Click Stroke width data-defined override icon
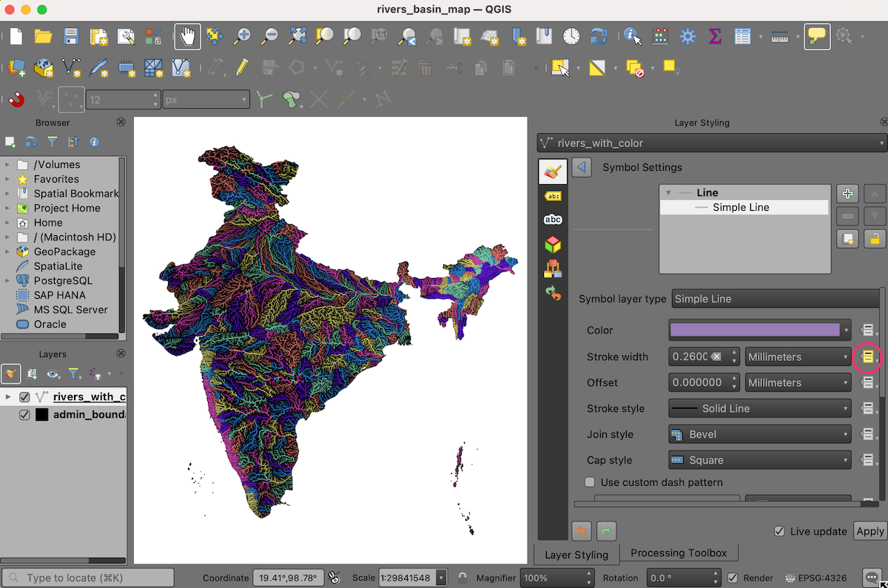This screenshot has height=588, width=888. (867, 357)
